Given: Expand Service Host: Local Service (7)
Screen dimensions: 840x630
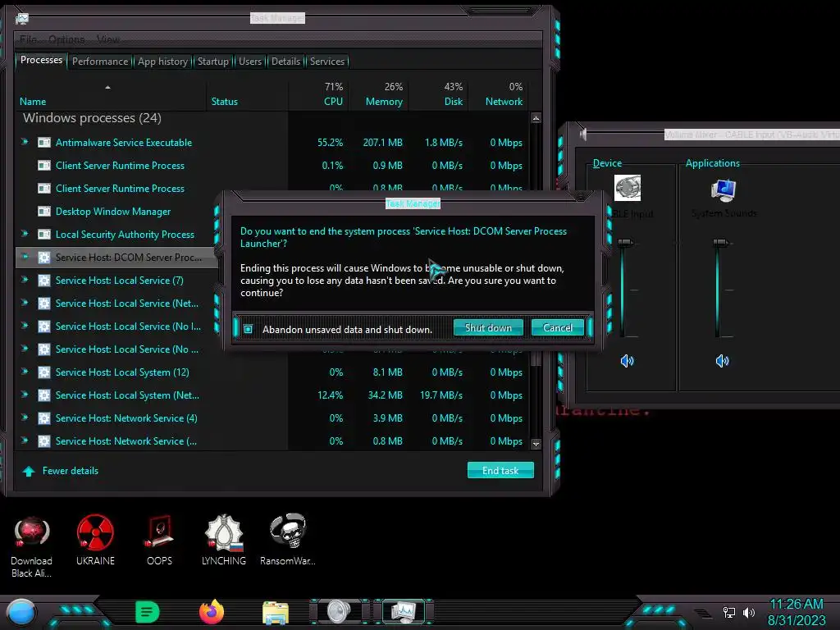Looking at the screenshot, I should click(25, 280).
